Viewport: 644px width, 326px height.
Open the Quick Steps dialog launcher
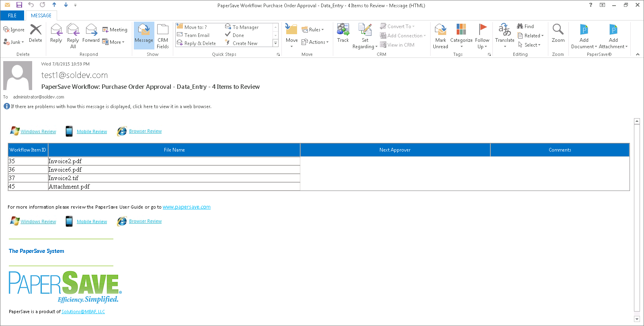click(x=278, y=54)
